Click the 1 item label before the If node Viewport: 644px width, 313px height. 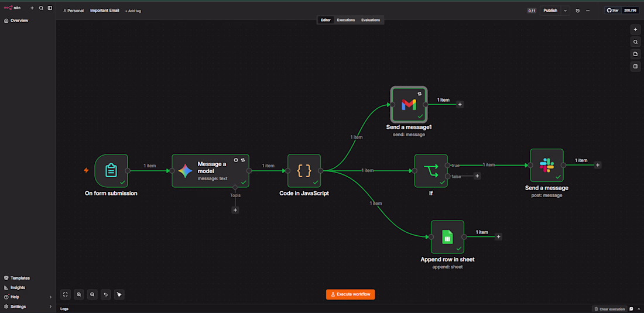(x=368, y=170)
